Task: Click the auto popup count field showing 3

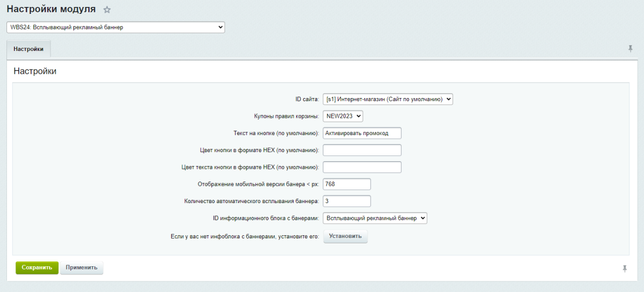Action: [347, 201]
